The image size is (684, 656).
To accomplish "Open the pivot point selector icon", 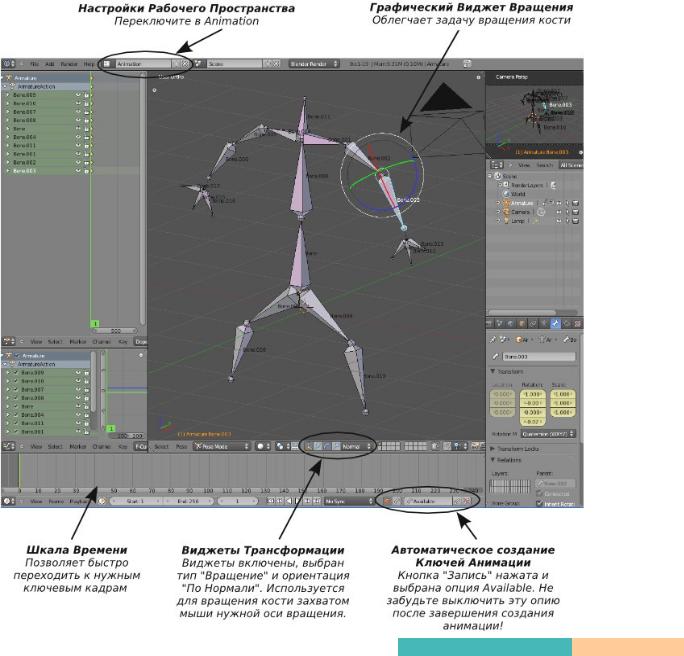I will [x=281, y=446].
